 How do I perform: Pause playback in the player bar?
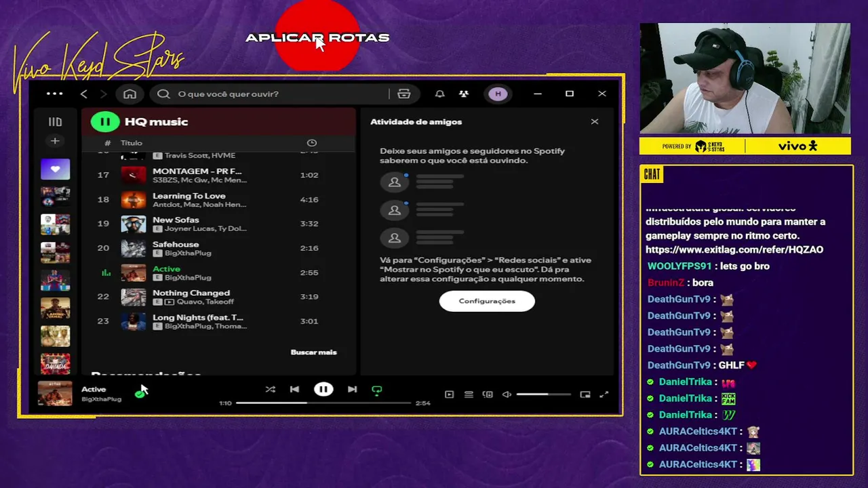point(323,390)
